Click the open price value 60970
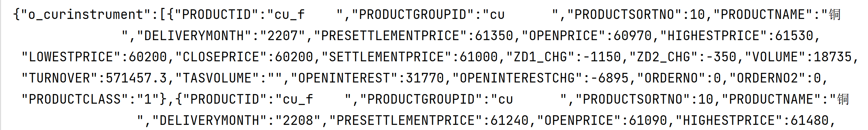The image size is (868, 130). point(632,36)
